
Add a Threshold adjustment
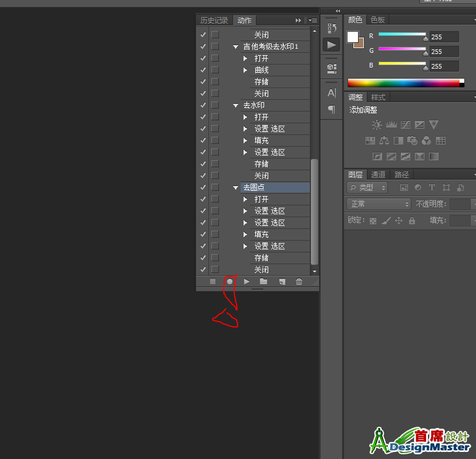tap(406, 157)
